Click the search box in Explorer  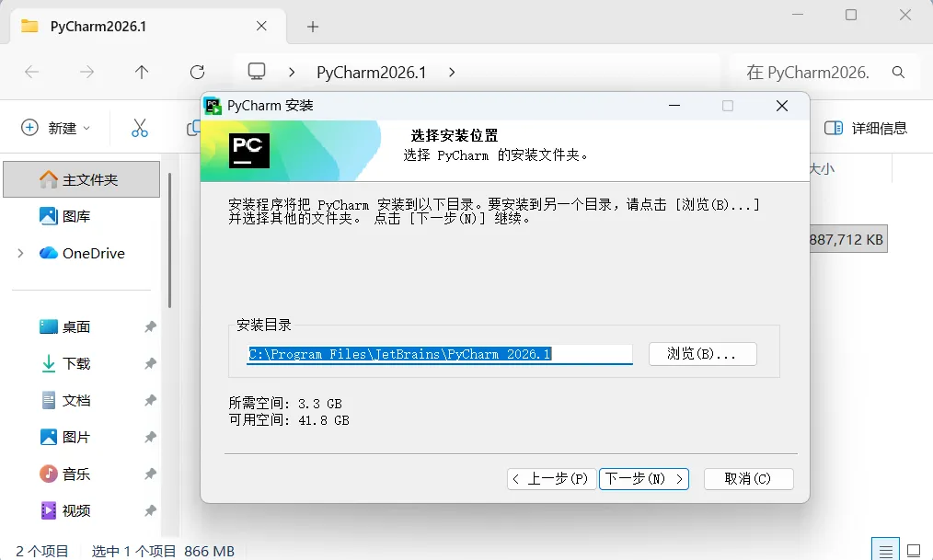pyautogui.click(x=824, y=72)
